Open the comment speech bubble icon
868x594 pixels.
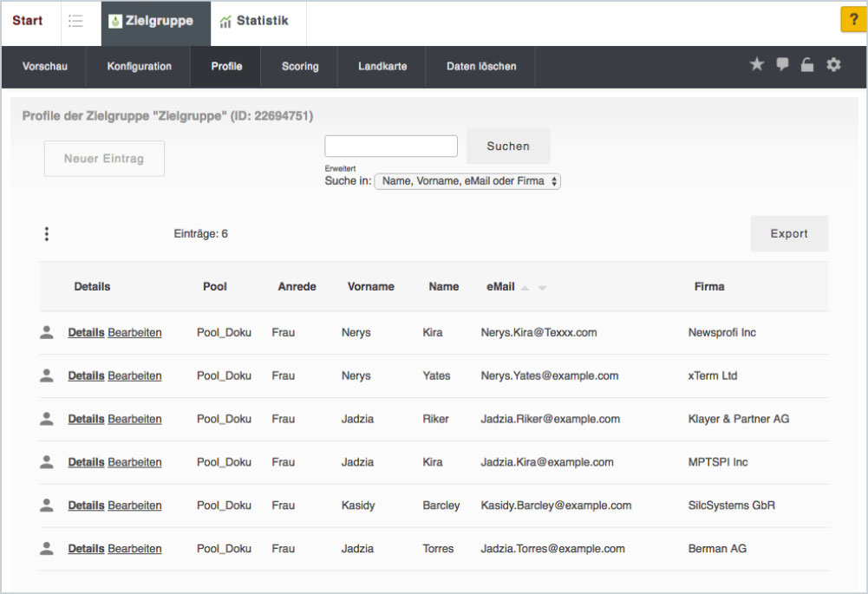point(782,65)
